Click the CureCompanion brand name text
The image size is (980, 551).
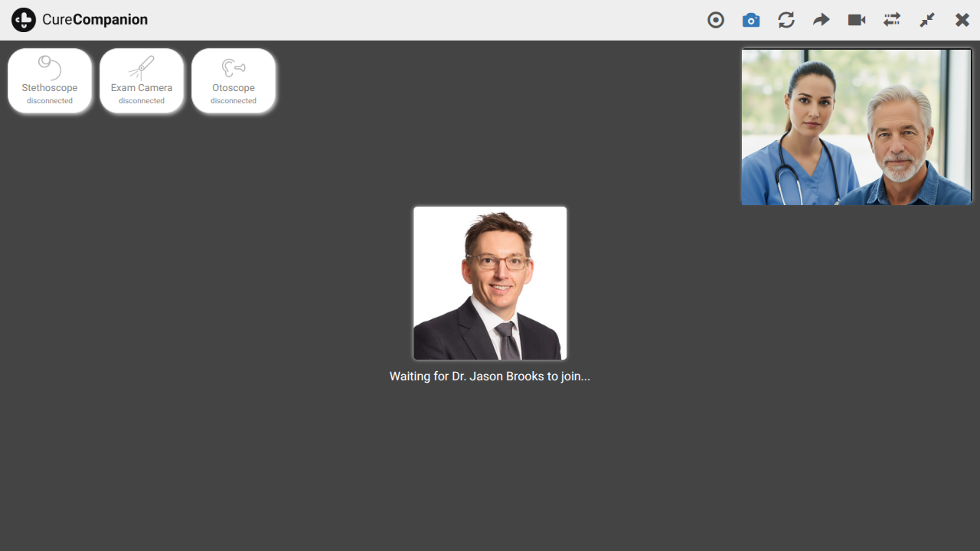point(95,20)
